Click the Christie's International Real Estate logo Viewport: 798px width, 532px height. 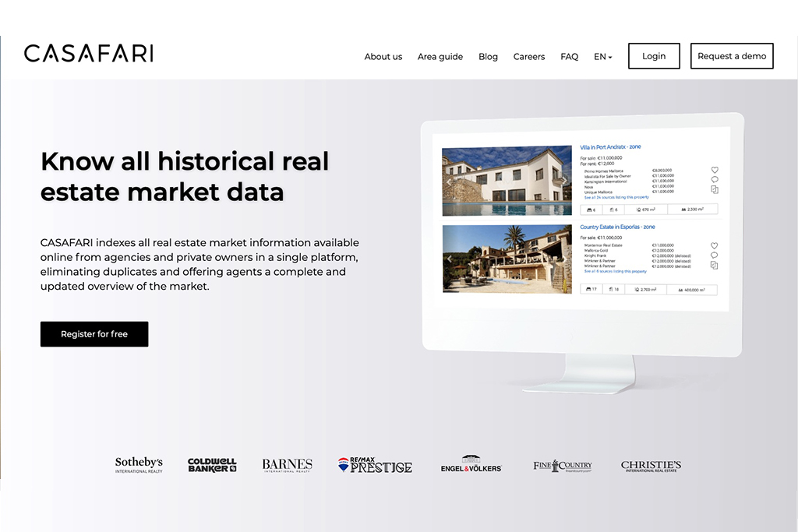(x=651, y=466)
